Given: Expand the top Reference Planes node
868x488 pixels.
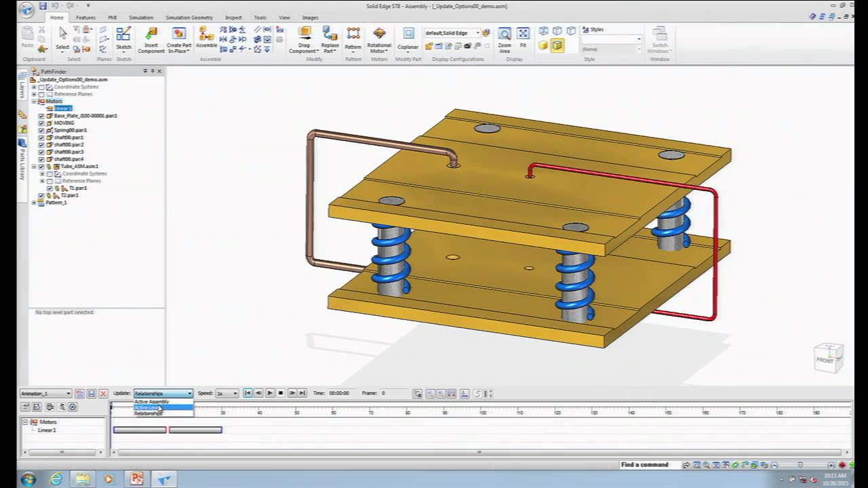Looking at the screenshot, I should click(34, 94).
